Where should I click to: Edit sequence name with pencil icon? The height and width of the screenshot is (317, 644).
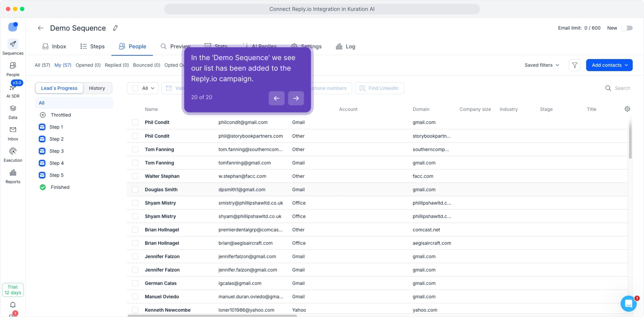click(x=115, y=28)
